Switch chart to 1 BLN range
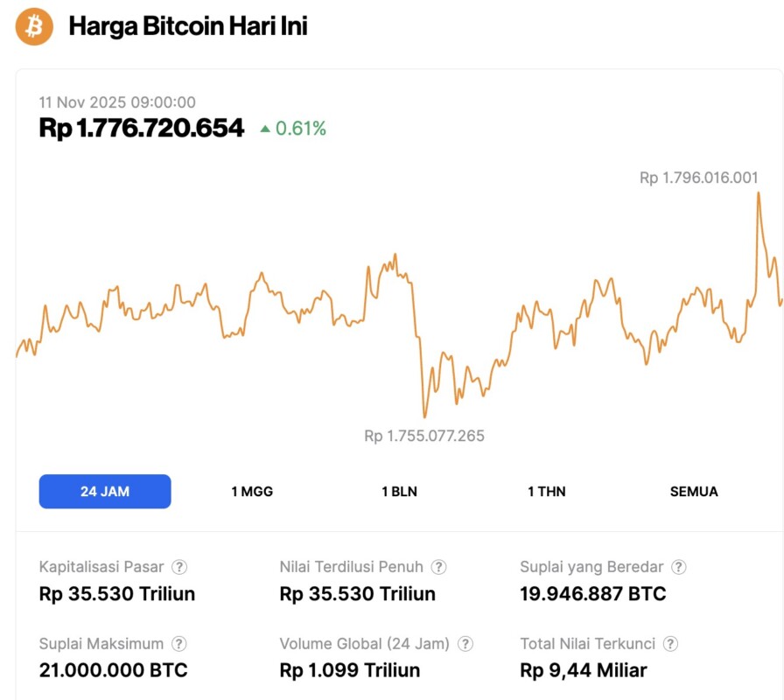 click(x=399, y=492)
